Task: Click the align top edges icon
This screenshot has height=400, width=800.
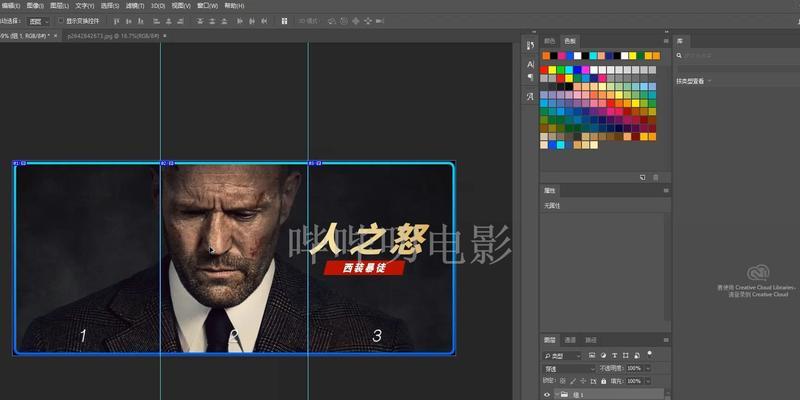Action: (116, 21)
